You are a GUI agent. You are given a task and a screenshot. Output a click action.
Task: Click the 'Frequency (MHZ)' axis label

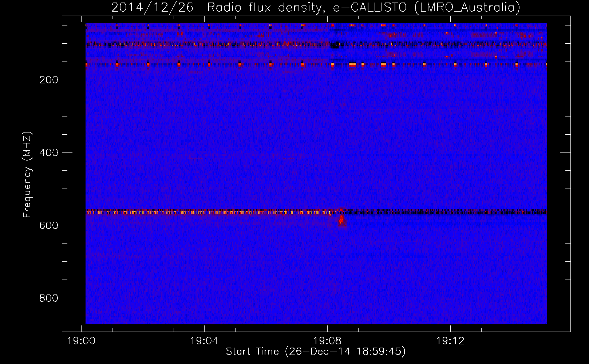(27, 175)
